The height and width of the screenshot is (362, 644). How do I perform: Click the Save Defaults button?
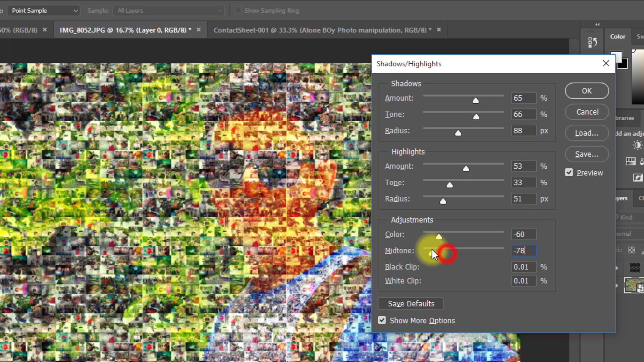tap(411, 304)
